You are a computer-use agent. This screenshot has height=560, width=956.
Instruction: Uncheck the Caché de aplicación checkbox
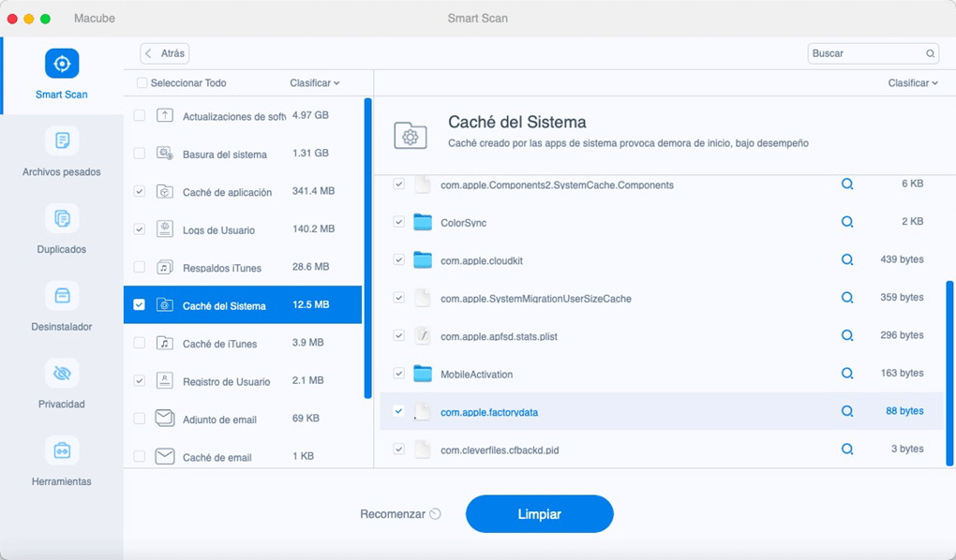(140, 191)
